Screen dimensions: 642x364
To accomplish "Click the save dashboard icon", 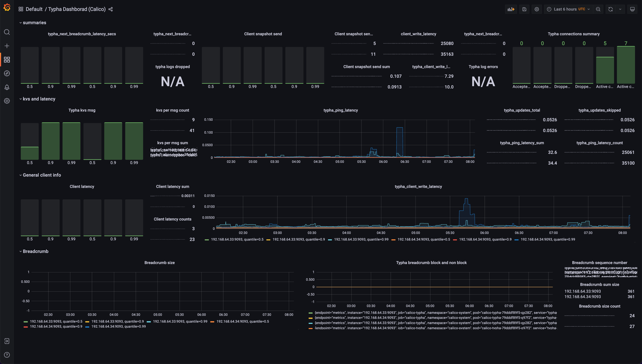I will [x=524, y=9].
